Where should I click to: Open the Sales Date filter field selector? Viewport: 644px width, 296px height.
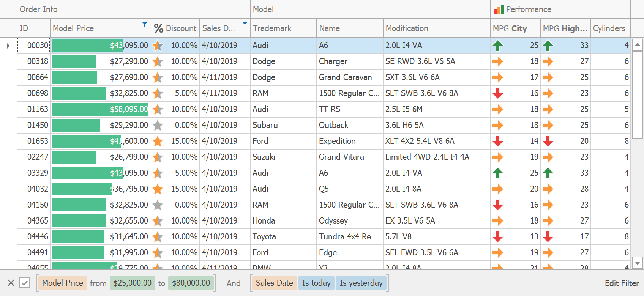[274, 283]
